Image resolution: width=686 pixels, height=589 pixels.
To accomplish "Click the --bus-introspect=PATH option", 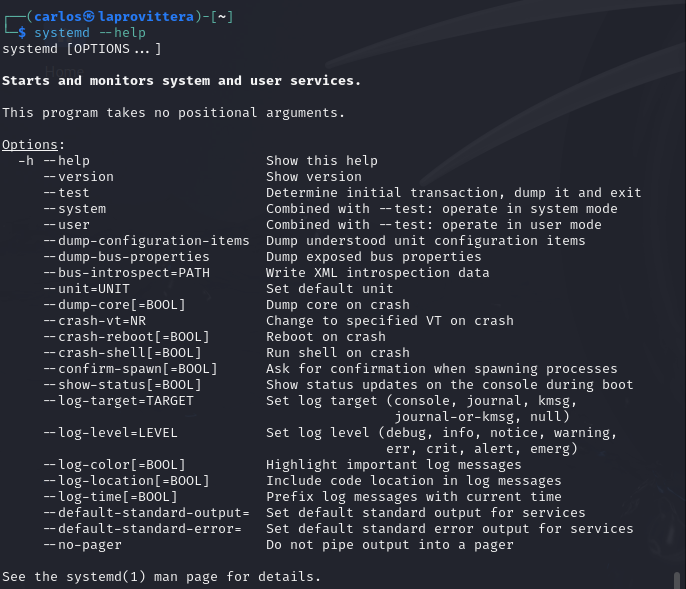I will 127,273.
